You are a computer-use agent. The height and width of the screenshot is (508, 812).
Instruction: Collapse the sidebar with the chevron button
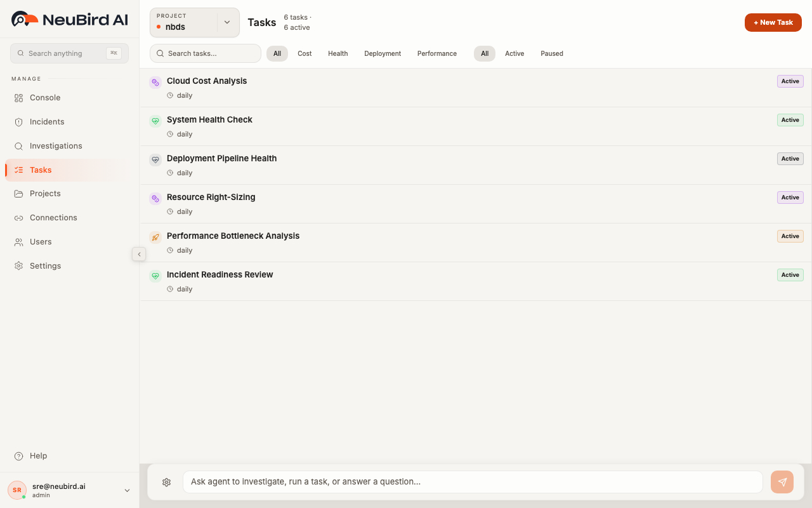pyautogui.click(x=139, y=254)
